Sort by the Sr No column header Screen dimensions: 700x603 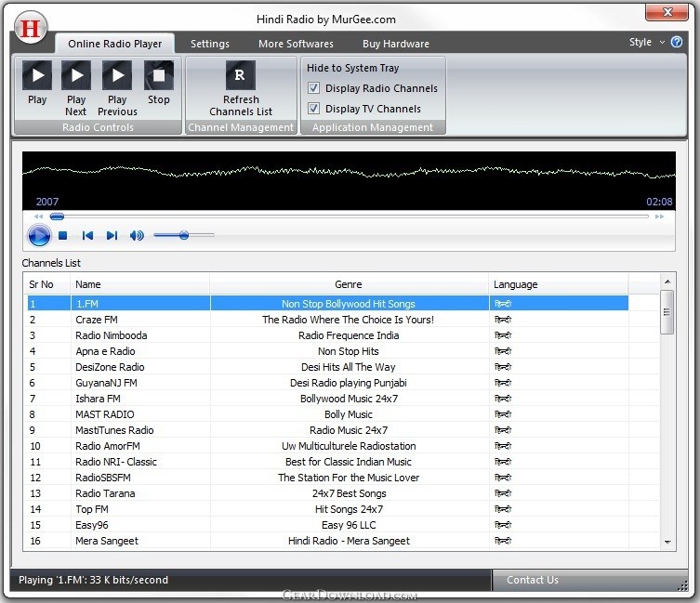click(46, 284)
